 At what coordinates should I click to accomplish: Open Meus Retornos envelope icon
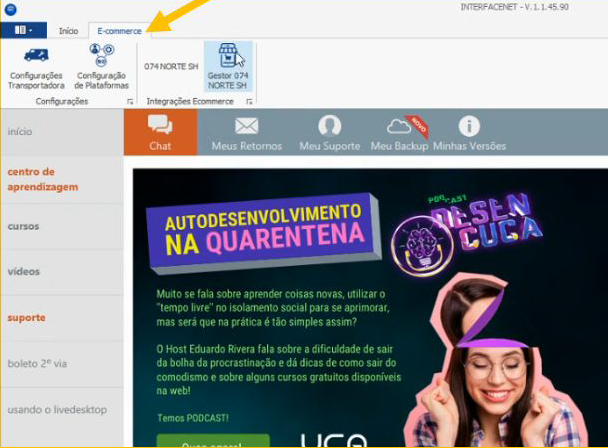click(x=246, y=125)
